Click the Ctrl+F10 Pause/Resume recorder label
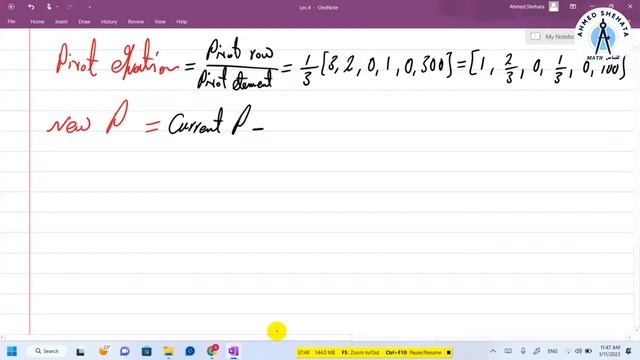 (x=413, y=352)
